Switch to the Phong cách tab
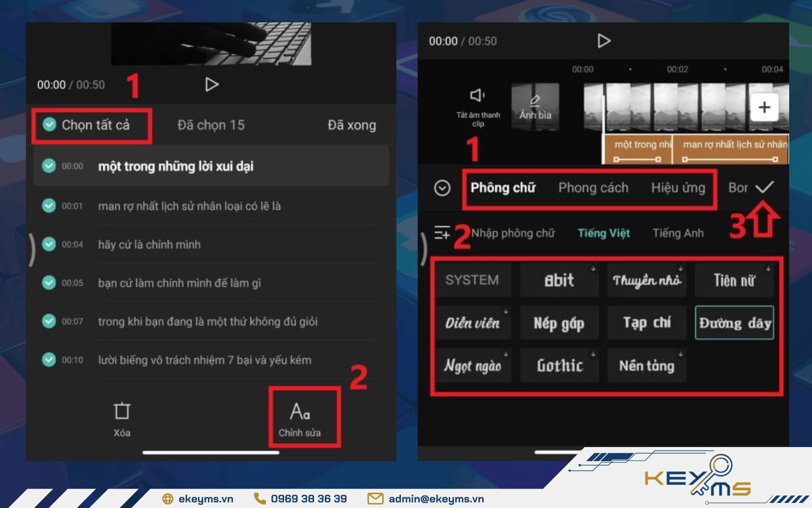Screen dimensions: 812x508 coord(593,187)
